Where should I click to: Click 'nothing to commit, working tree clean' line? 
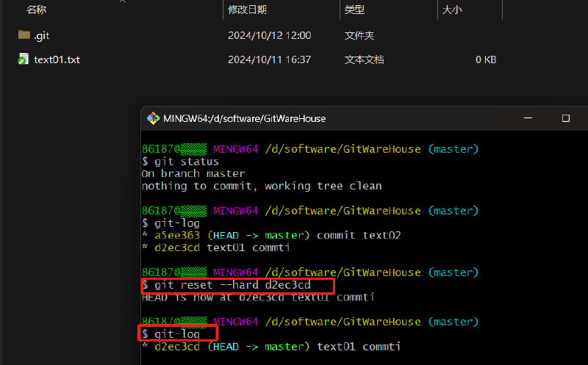[x=262, y=186]
